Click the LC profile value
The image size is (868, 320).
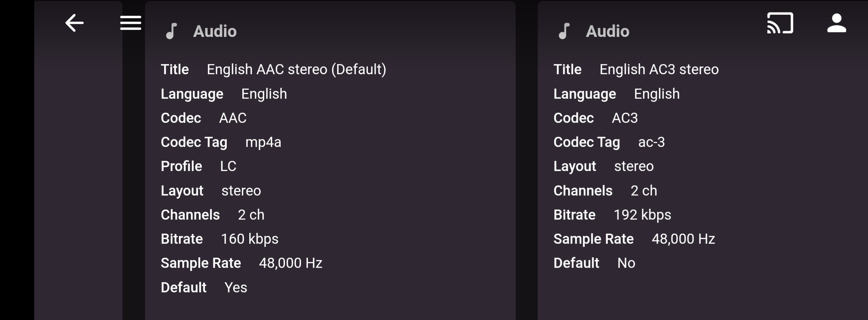click(x=228, y=166)
